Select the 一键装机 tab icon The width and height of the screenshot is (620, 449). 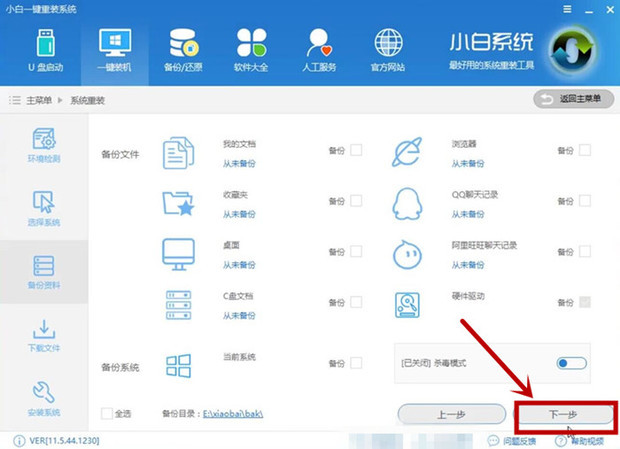point(115,42)
